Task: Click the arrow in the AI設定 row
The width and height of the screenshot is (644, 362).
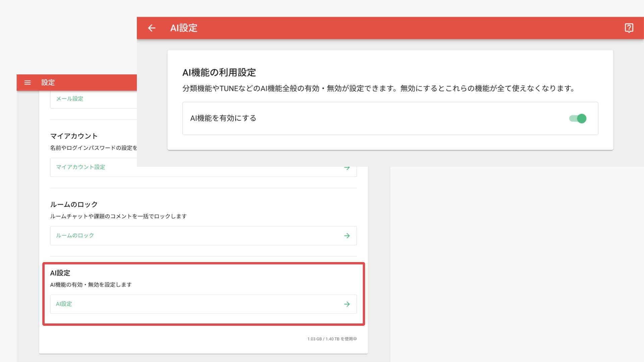Action: [347, 304]
